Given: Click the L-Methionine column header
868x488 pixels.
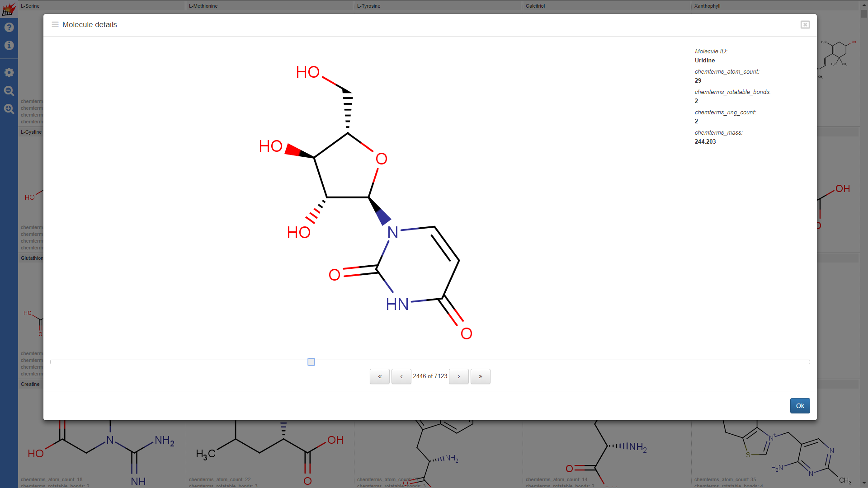Looking at the screenshot, I should (203, 6).
